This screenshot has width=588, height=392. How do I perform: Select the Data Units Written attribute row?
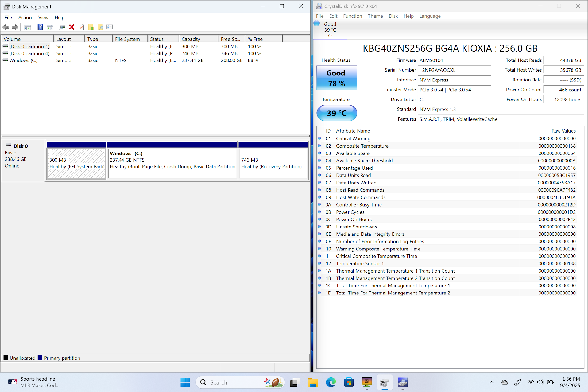[x=447, y=183]
